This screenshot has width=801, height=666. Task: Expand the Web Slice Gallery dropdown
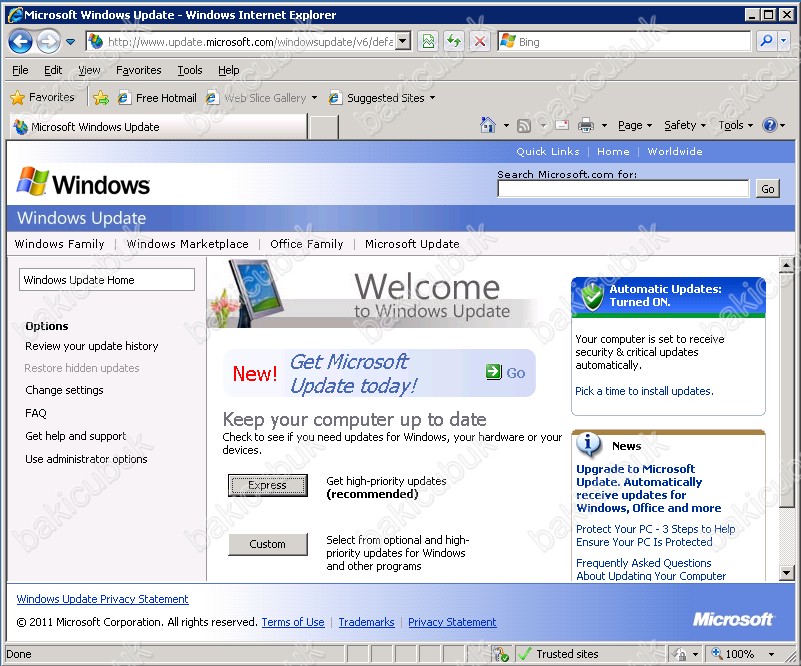pos(314,98)
